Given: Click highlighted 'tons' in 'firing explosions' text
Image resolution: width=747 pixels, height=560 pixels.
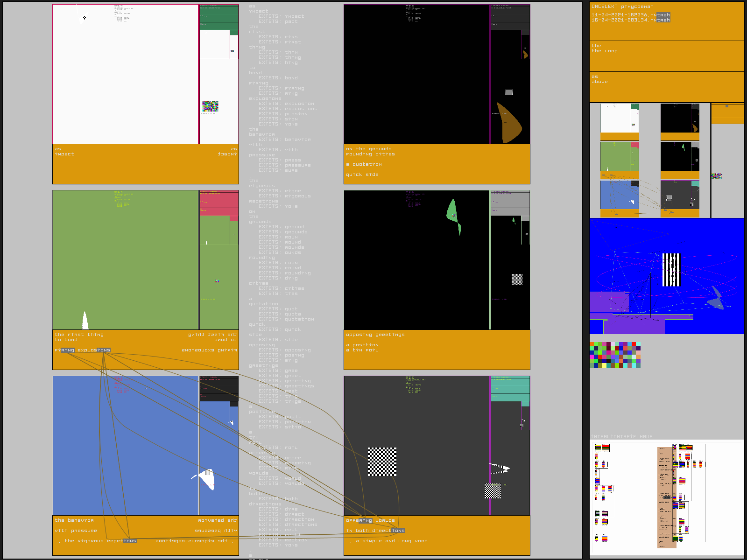Looking at the screenshot, I should [x=104, y=350].
